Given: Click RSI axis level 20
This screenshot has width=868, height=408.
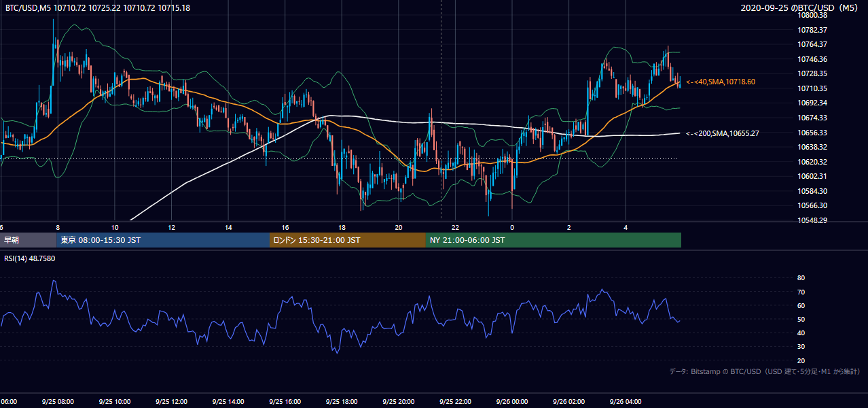Looking at the screenshot, I should pyautogui.click(x=801, y=361).
